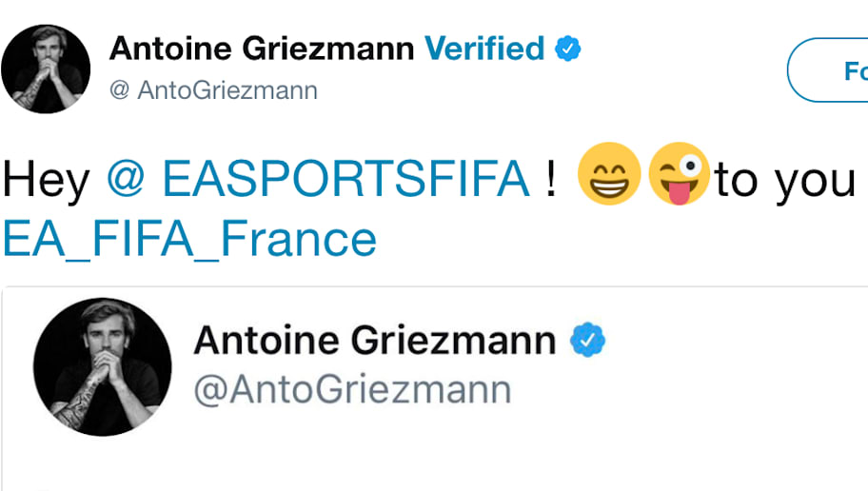Click the Antoine Griezmann name in the quoted tweet
The width and height of the screenshot is (868, 491).
coord(375,340)
